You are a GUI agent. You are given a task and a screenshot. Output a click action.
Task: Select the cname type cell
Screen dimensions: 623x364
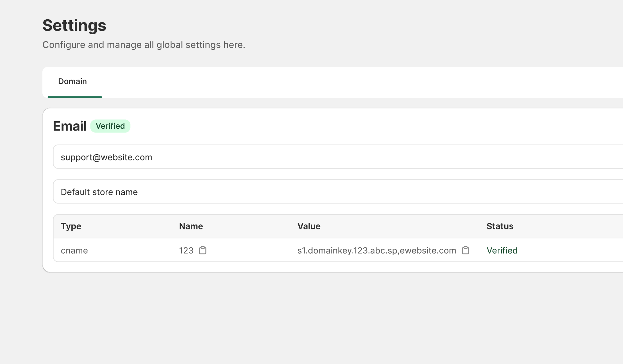point(74,251)
